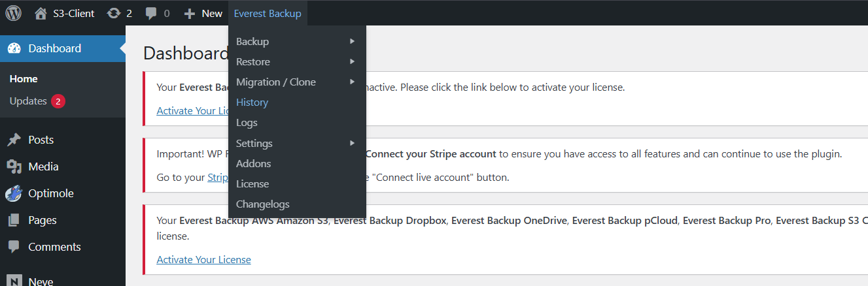Click the bottom Activate Your License link
The width and height of the screenshot is (868, 286).
tap(204, 259)
